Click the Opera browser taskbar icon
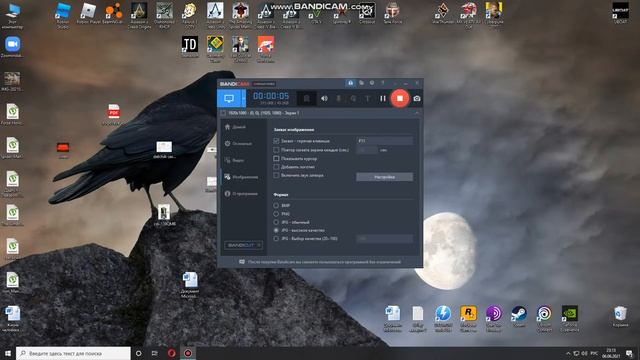 pos(171,353)
